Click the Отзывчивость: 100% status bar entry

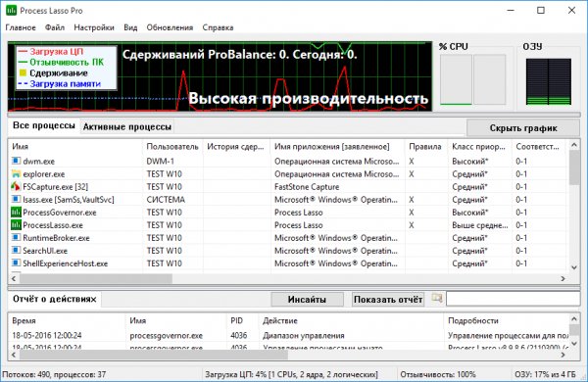click(x=438, y=374)
